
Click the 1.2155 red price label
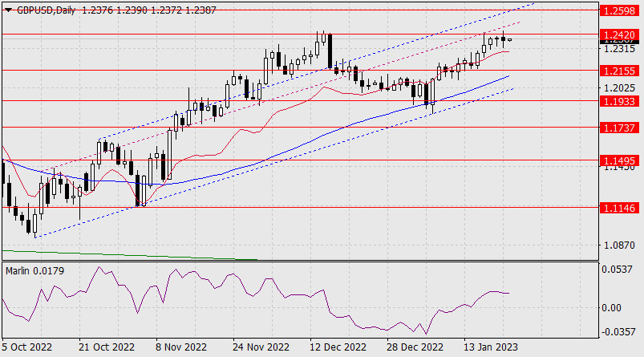tap(619, 71)
